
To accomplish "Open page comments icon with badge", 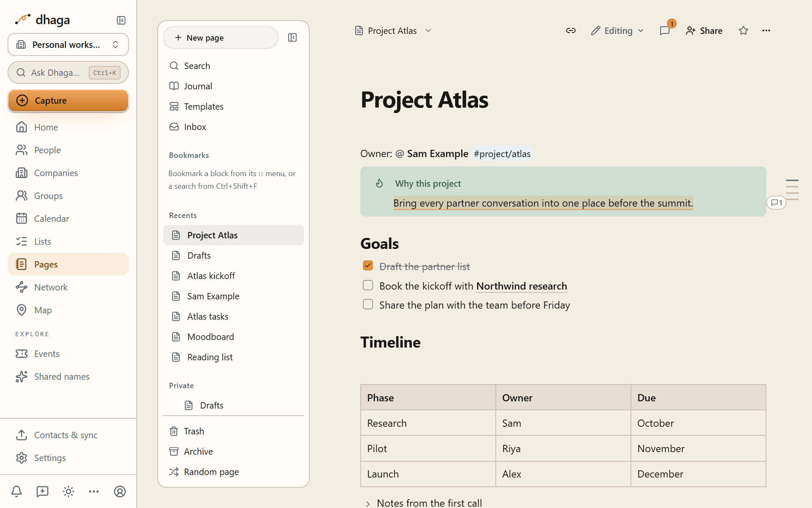I will pos(665,30).
